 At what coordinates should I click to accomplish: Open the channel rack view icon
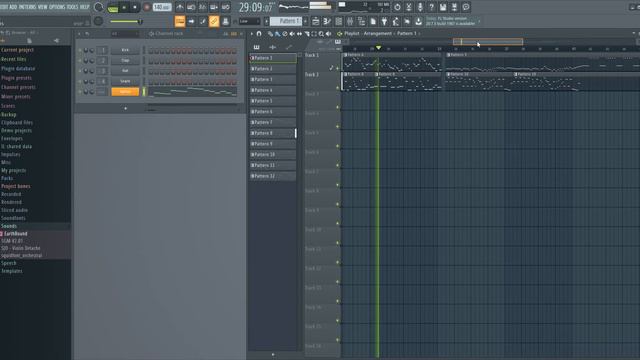338,21
